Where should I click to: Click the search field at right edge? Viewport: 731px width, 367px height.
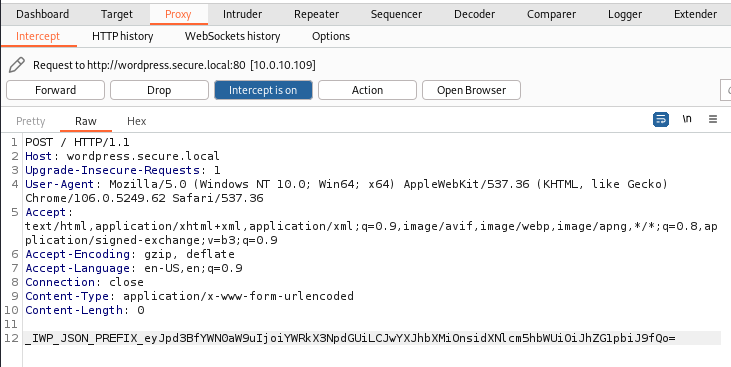click(x=726, y=90)
